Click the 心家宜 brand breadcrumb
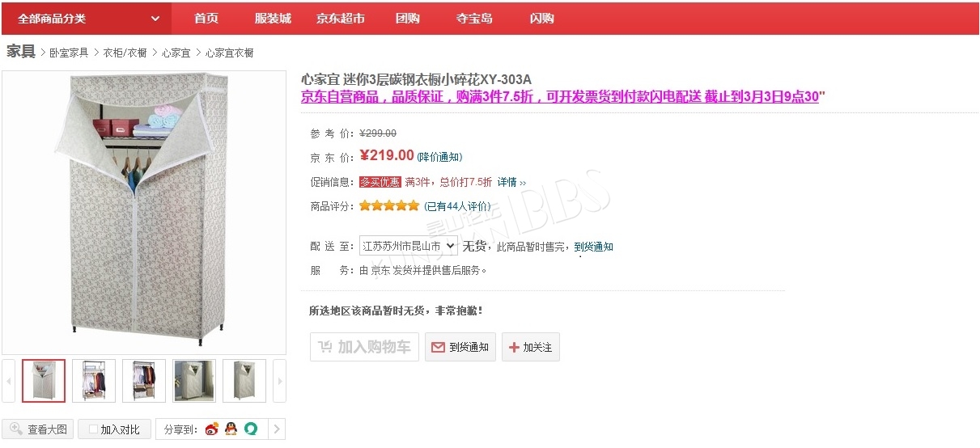Image resolution: width=980 pixels, height=448 pixels. click(x=176, y=53)
